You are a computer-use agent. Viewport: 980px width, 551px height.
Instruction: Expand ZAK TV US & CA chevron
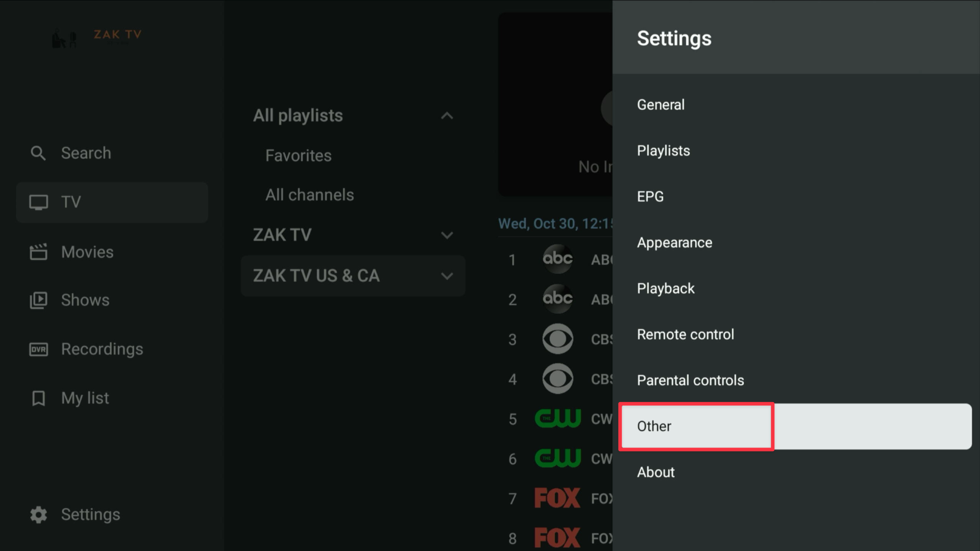[x=447, y=276]
